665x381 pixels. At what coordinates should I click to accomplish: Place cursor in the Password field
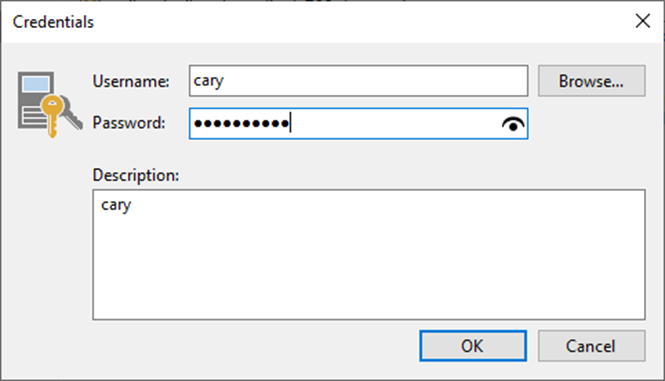click(x=358, y=123)
